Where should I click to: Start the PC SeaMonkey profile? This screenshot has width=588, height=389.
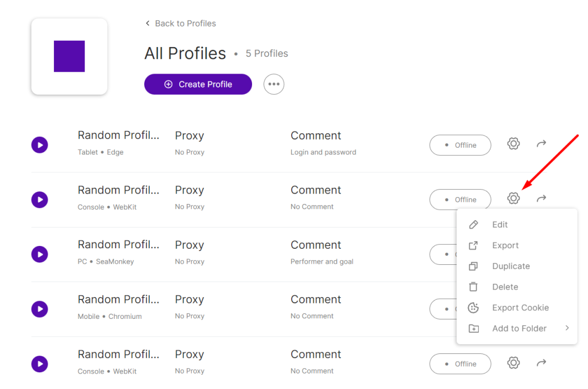point(40,255)
